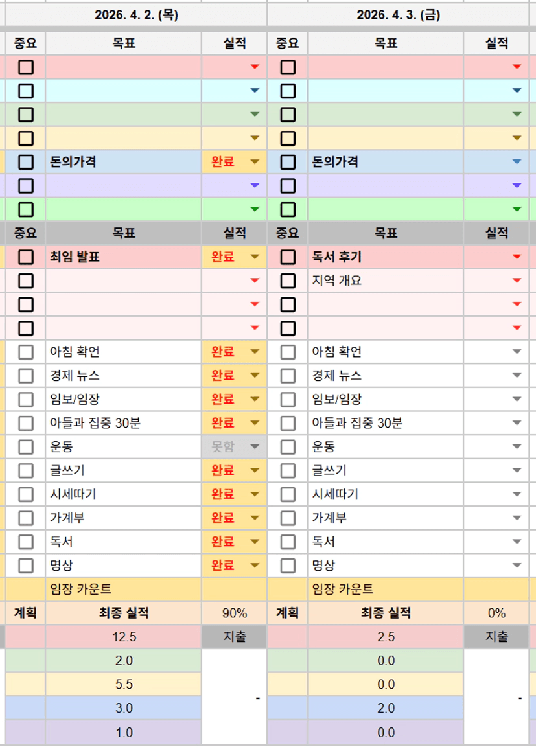Select the 지출 cell in April 2 column
Screen dimensions: 536x756
tap(234, 637)
